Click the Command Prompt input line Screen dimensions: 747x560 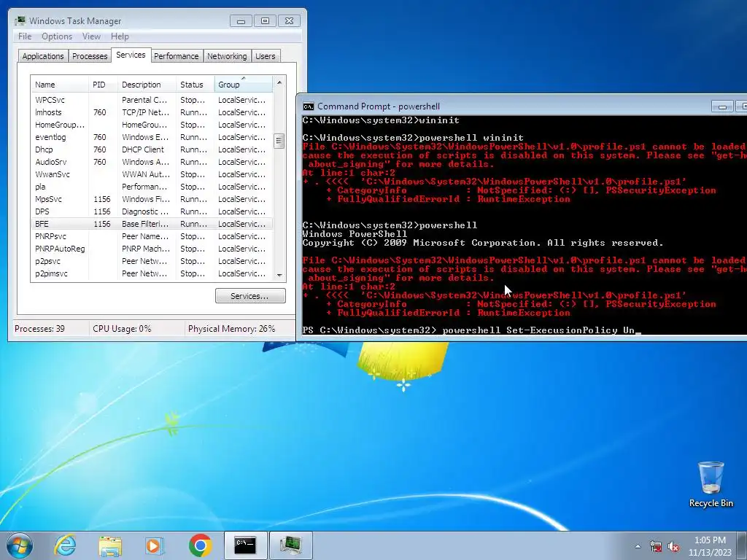[x=524, y=330]
